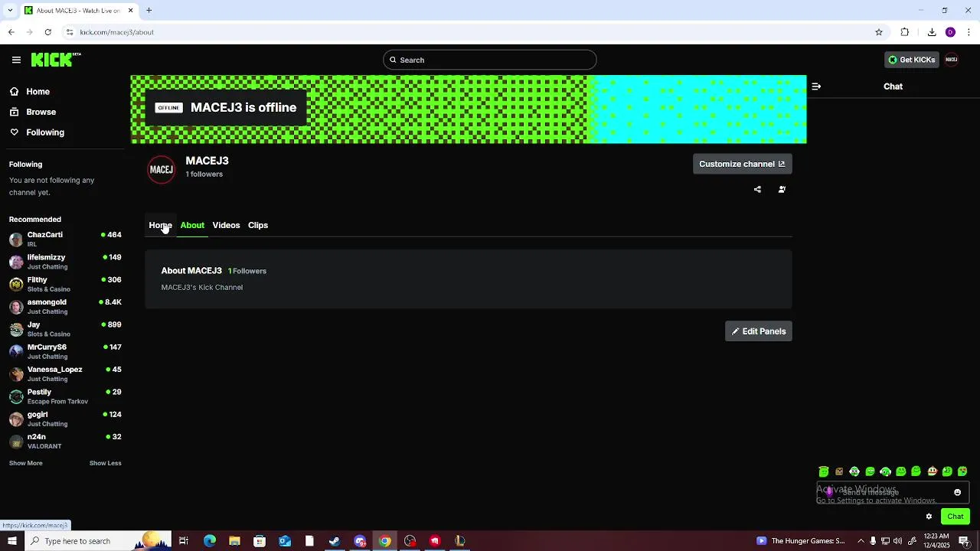The height and width of the screenshot is (551, 980).
Task: Go to Browse in sidebar navigation
Action: (x=41, y=112)
